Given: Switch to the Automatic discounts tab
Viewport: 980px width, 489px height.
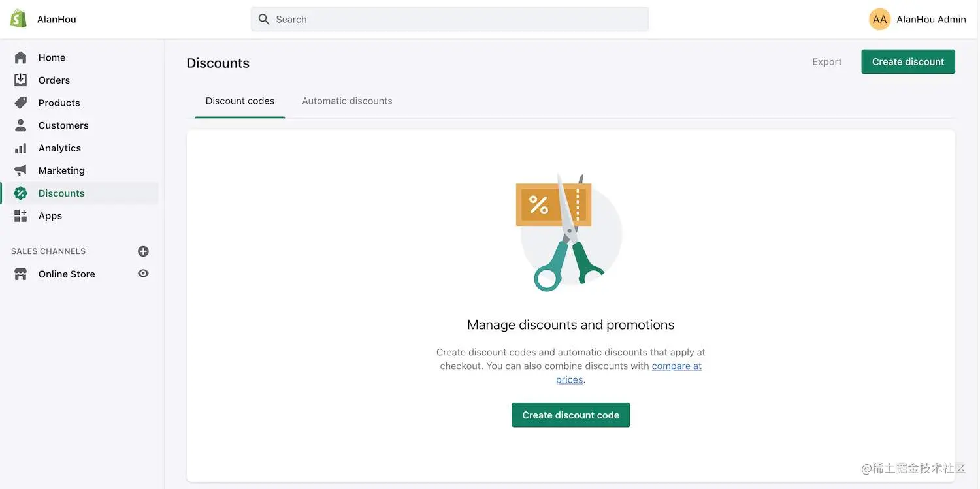Looking at the screenshot, I should click(347, 100).
